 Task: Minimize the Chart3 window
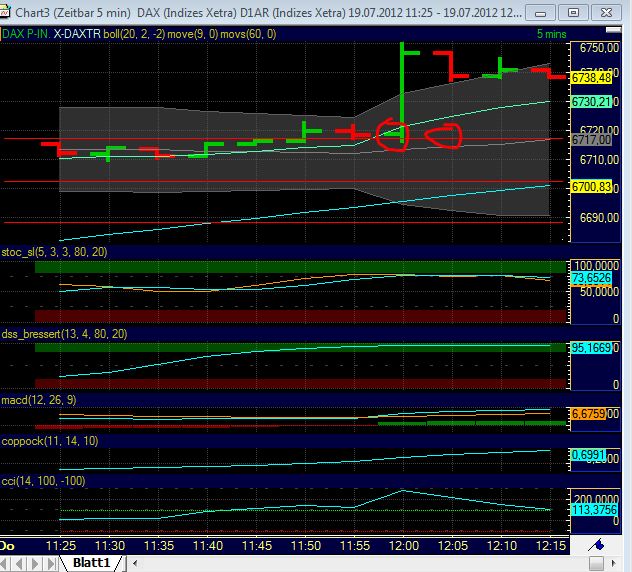541,13
